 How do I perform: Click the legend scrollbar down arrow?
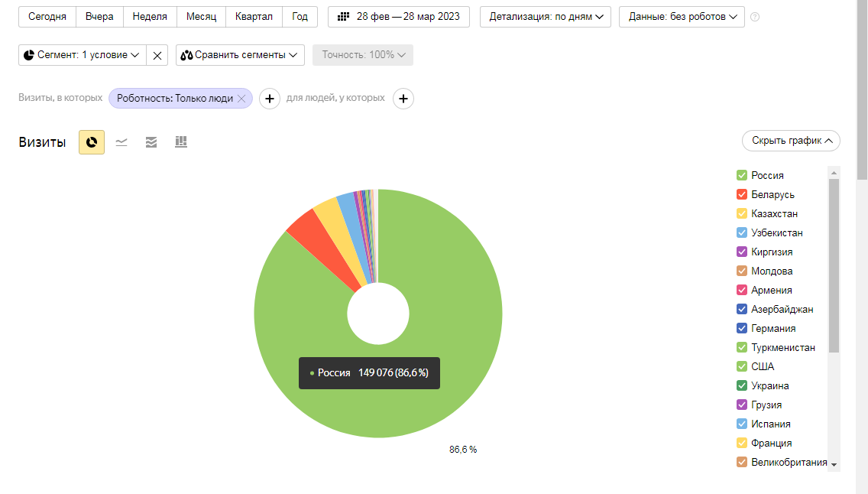pyautogui.click(x=834, y=465)
